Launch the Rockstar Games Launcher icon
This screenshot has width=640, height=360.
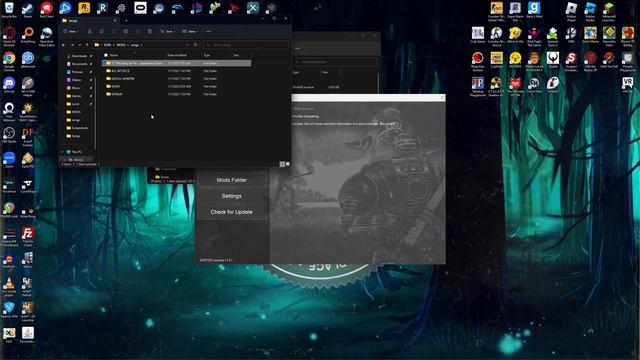[x=84, y=8]
